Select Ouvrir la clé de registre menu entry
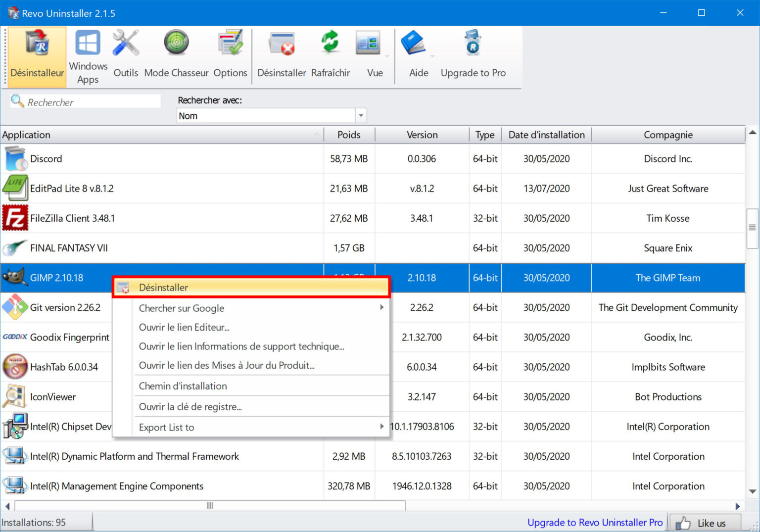 point(190,406)
